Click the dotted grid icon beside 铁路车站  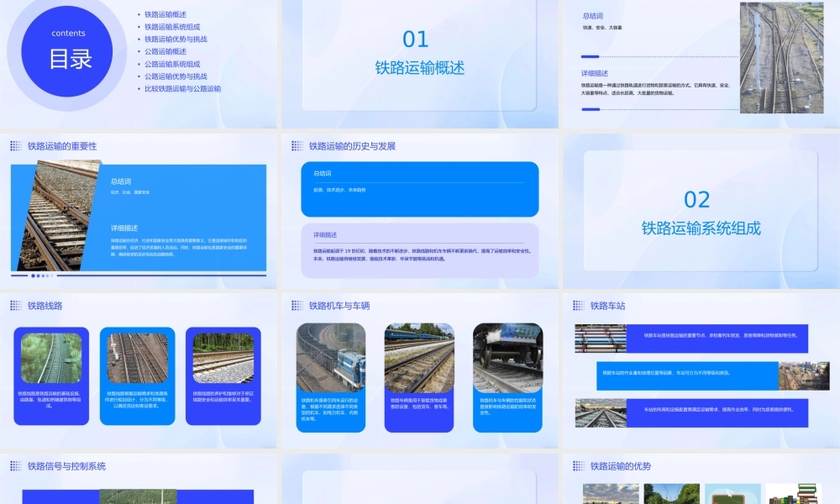(579, 306)
